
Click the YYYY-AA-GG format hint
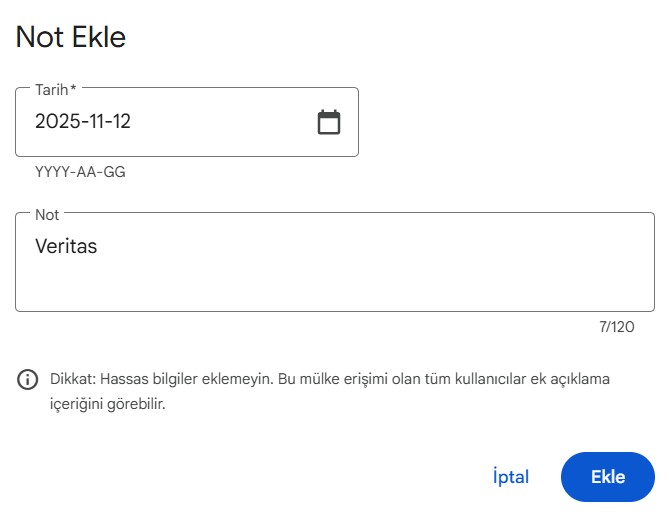tap(80, 172)
